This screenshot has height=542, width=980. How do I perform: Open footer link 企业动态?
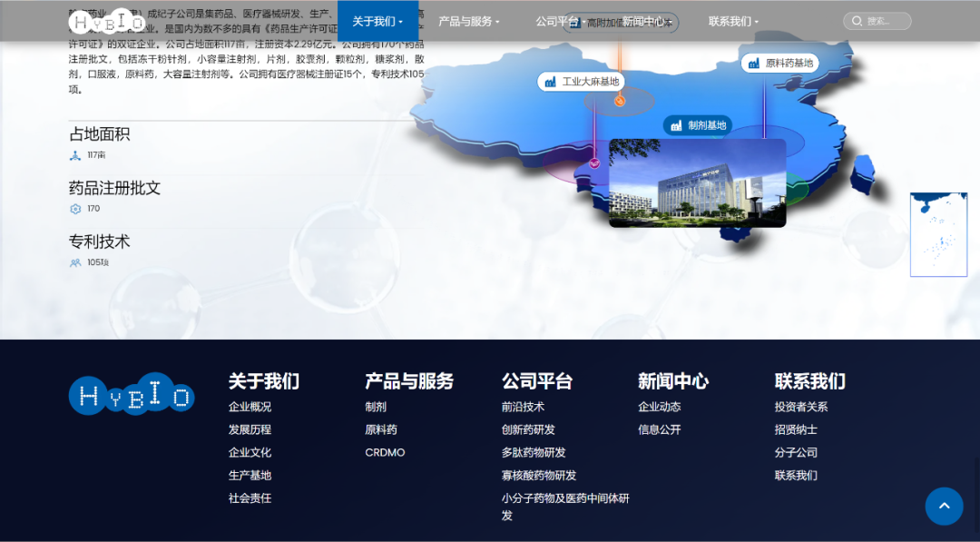pyautogui.click(x=660, y=407)
